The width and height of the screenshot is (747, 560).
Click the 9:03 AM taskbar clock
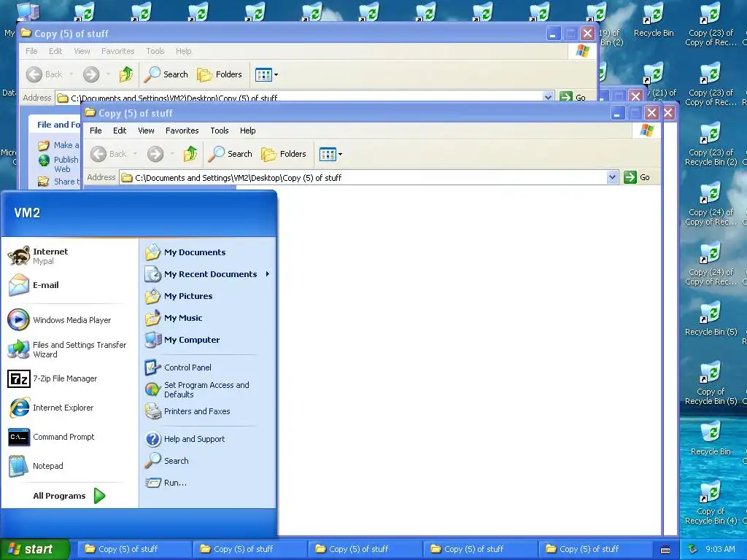720,549
